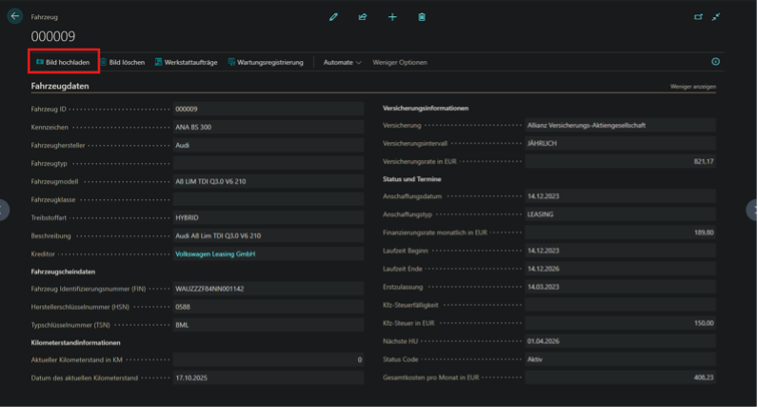
Task: Open Werkstattaufträge
Action: point(187,62)
